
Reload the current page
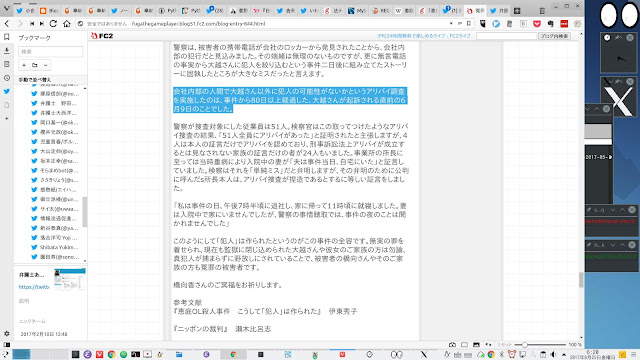pyautogui.click(x=53, y=24)
